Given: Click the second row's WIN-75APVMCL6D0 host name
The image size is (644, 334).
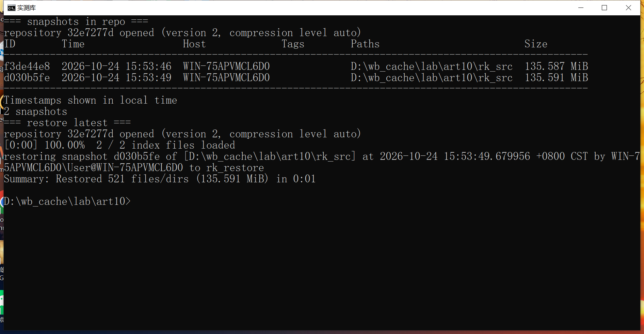Looking at the screenshot, I should coord(226,77).
